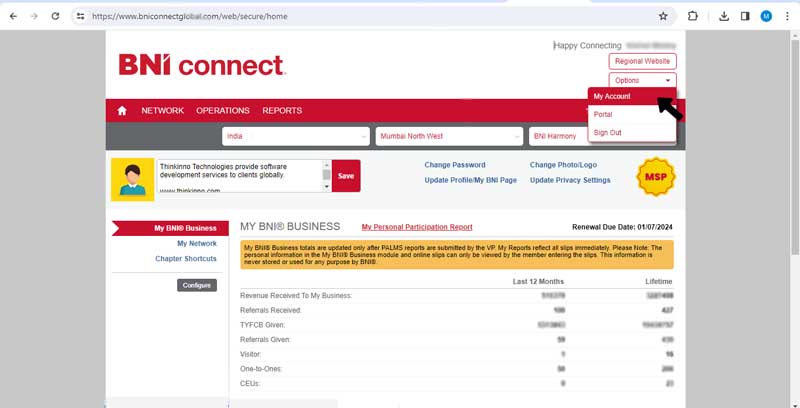Viewport: 800px width, 408px height.
Task: Open the Update Profile/My BNI Page link
Action: tap(470, 180)
